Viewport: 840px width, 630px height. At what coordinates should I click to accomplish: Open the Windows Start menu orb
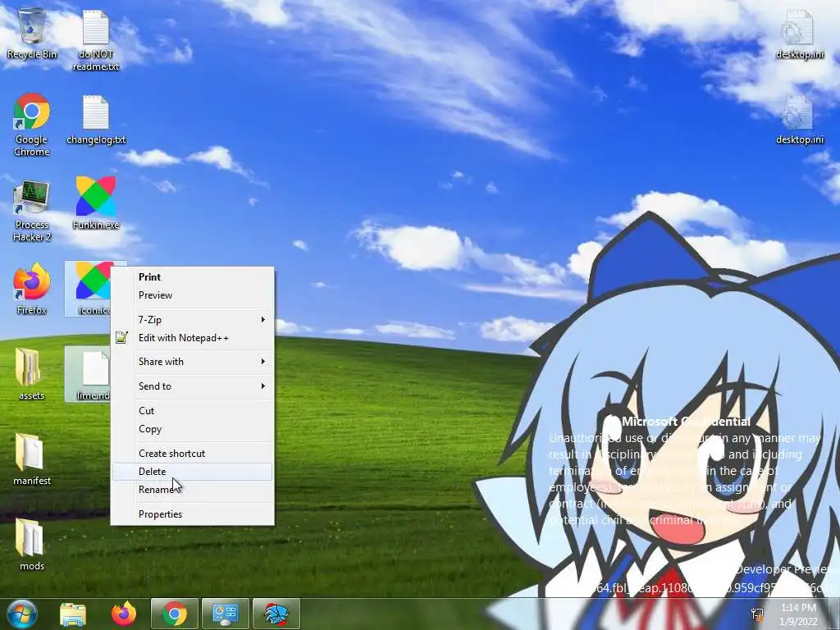[x=21, y=614]
